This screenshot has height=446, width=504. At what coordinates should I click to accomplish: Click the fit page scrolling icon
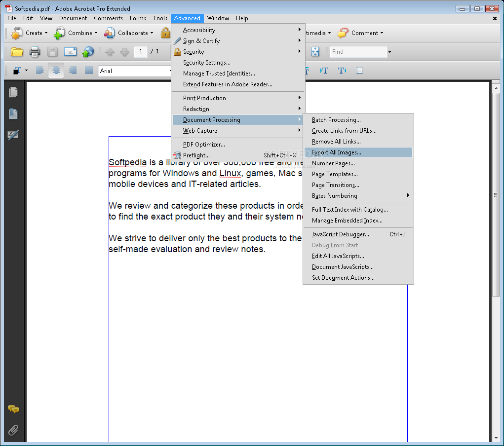[x=315, y=52]
